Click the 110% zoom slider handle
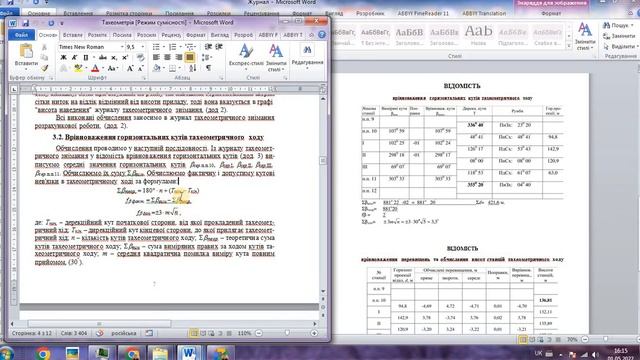Image resolution: width=640 pixels, height=360 pixels. coord(287,333)
